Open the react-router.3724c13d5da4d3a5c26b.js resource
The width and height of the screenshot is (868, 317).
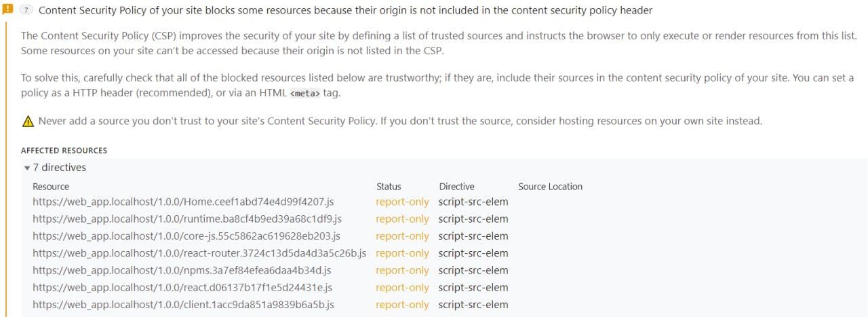(199, 253)
